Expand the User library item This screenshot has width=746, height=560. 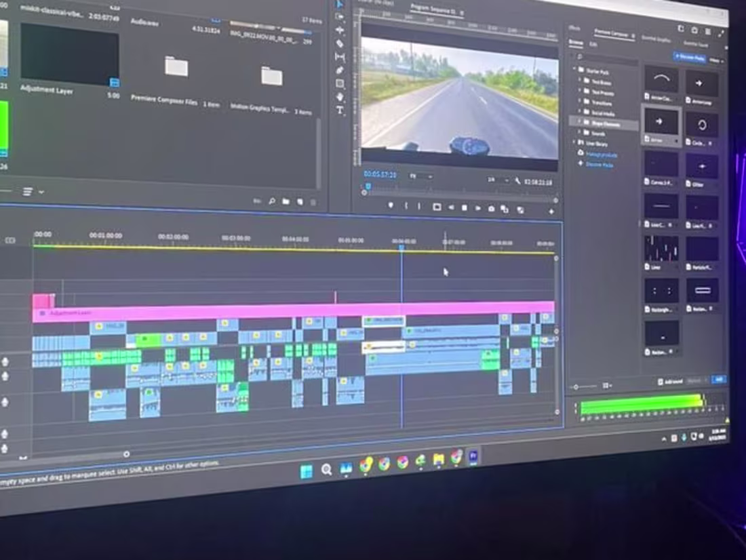(574, 142)
